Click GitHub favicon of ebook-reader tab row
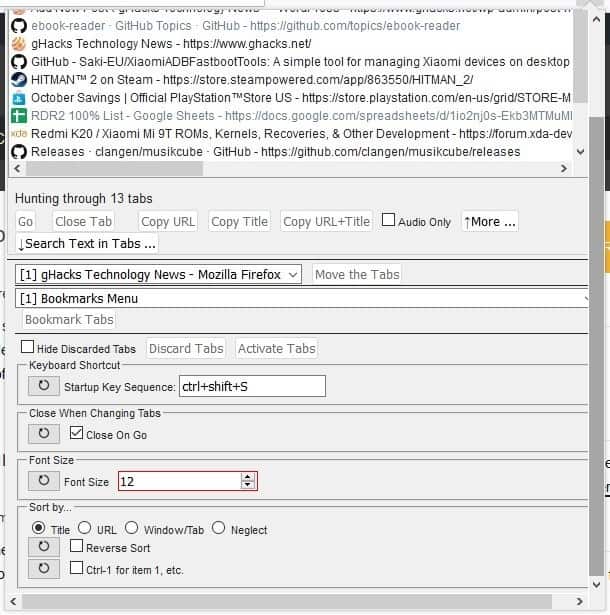Image resolution: width=610 pixels, height=615 pixels. click(x=18, y=26)
